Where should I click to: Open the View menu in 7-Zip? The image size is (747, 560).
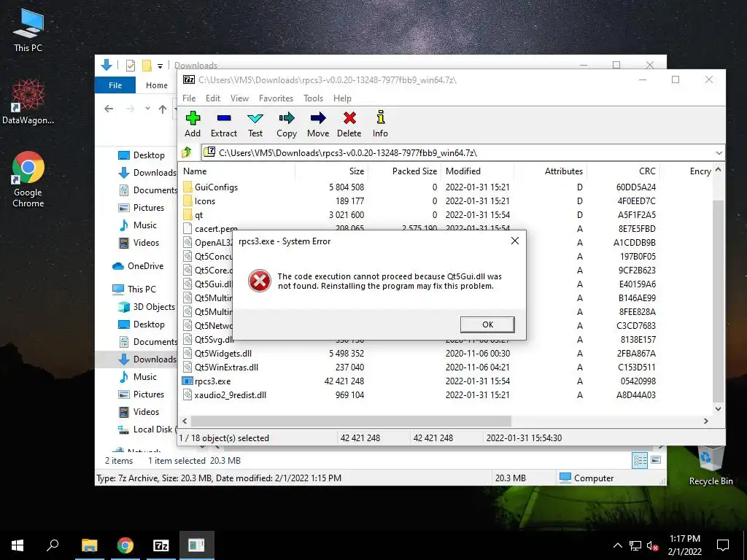[239, 98]
